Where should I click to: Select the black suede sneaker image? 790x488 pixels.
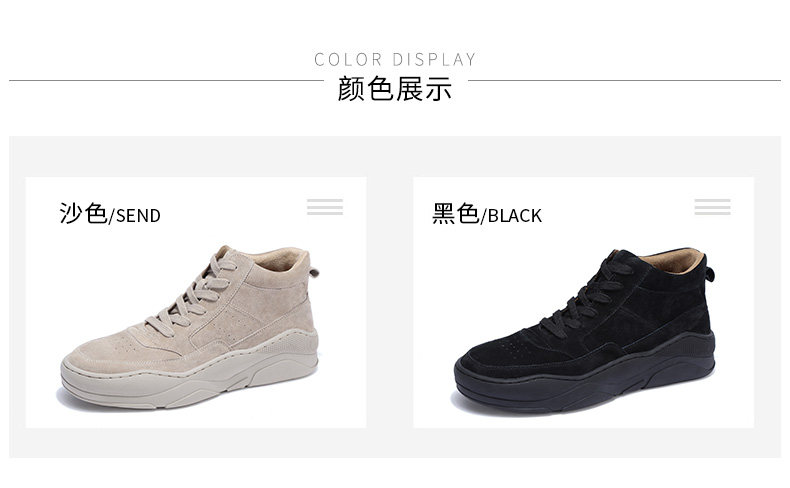[x=584, y=330]
